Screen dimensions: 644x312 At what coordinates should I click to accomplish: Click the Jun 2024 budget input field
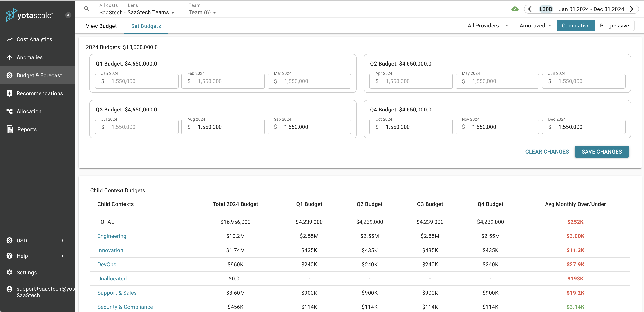584,81
